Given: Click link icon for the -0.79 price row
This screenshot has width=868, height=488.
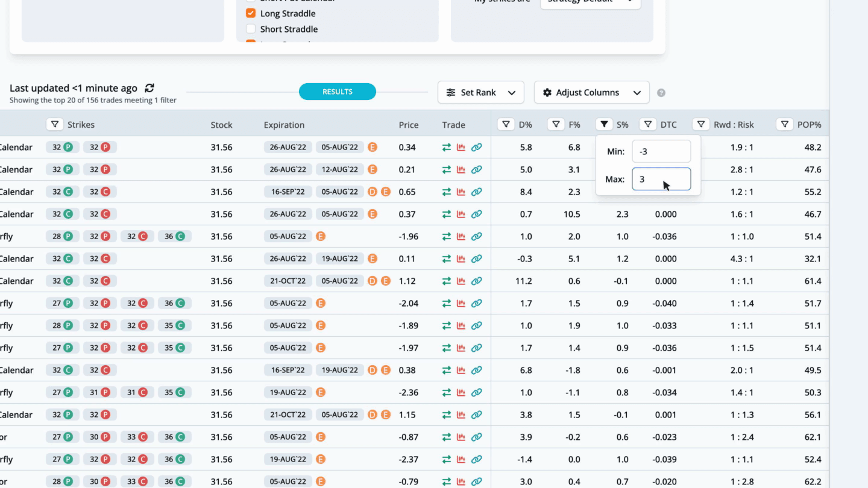Looking at the screenshot, I should (477, 481).
